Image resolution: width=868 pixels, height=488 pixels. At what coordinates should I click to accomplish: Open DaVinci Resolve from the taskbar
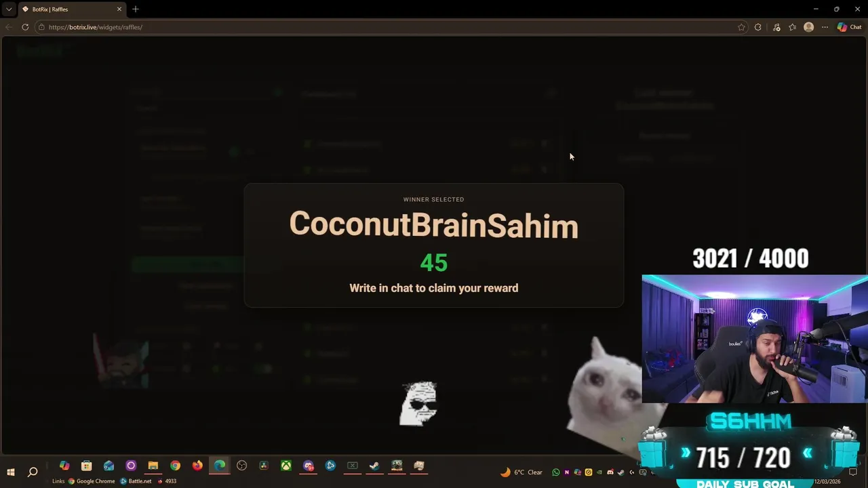pyautogui.click(x=264, y=466)
